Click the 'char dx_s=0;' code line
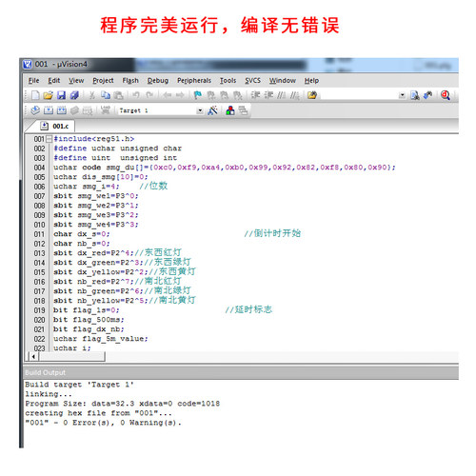The image size is (476, 476). pyautogui.click(x=82, y=234)
